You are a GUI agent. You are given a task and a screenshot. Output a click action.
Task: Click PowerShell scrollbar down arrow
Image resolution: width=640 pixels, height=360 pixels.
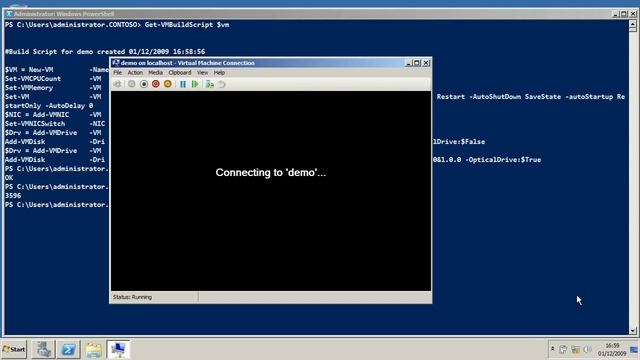(x=633, y=331)
